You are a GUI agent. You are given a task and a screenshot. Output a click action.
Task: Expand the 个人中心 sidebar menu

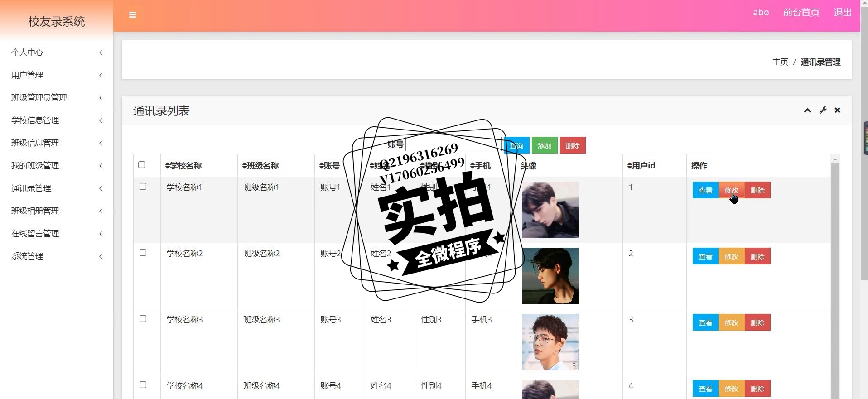point(57,53)
